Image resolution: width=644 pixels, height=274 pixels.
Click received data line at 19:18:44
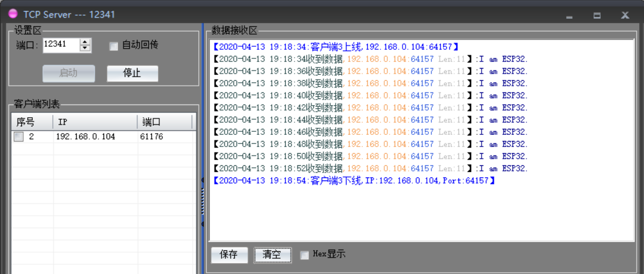pyautogui.click(x=370, y=120)
